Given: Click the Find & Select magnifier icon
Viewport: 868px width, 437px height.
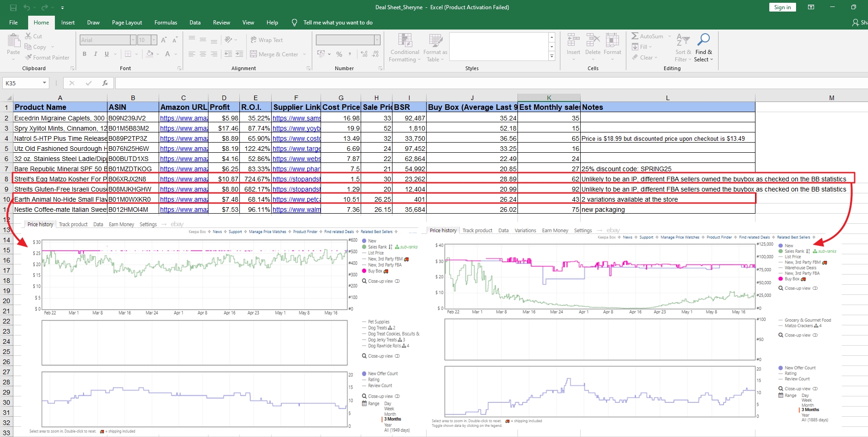Looking at the screenshot, I should [703, 40].
